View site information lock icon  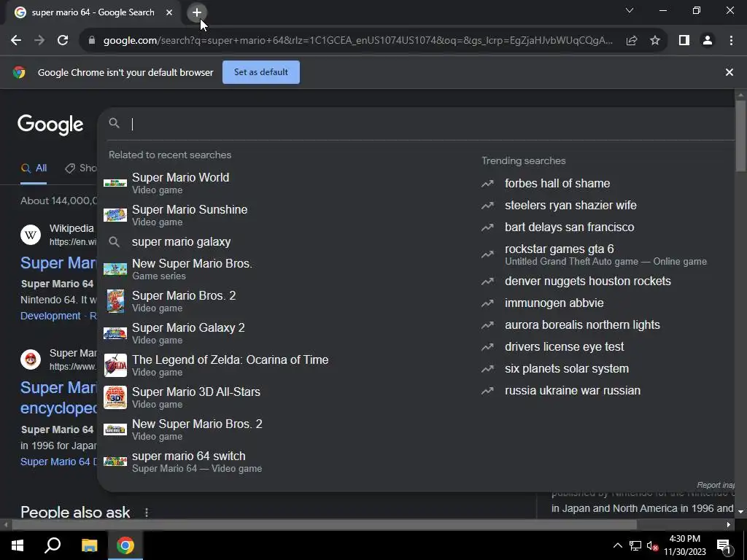point(92,41)
